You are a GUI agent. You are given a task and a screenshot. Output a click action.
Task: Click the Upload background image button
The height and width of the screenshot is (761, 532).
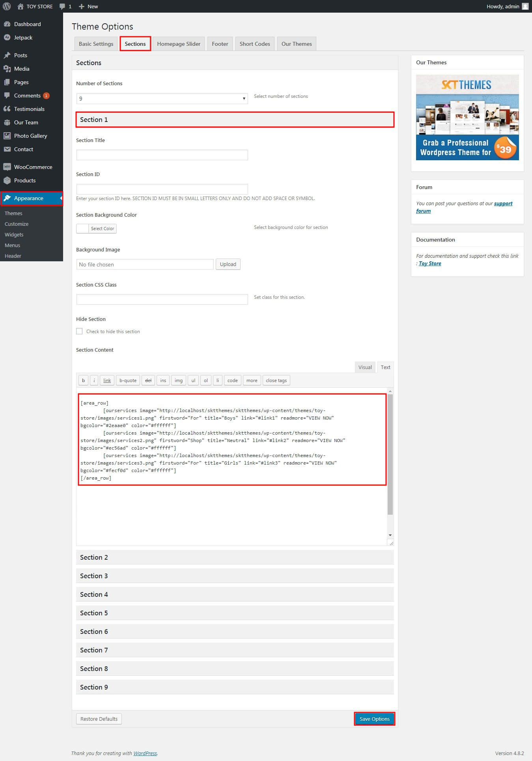coord(228,264)
